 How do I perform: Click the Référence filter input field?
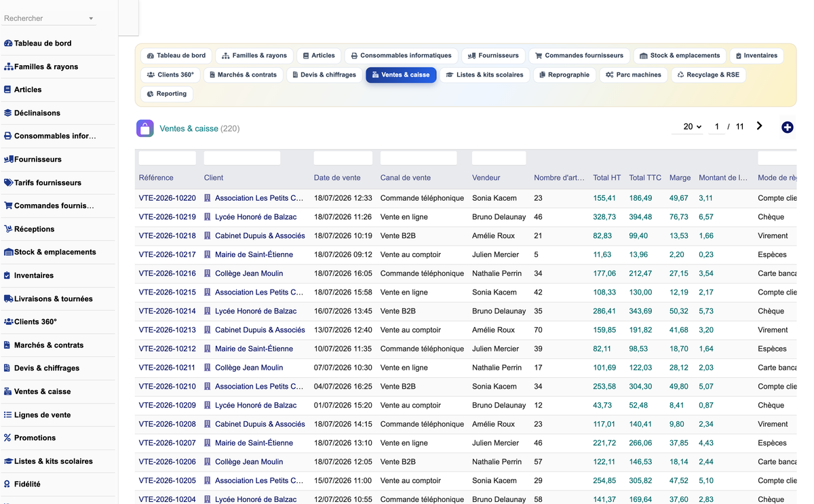[168, 158]
